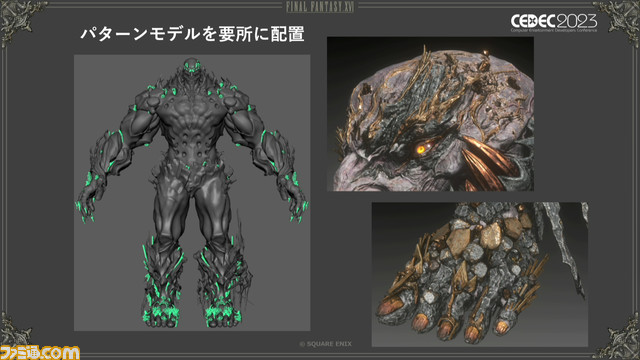This screenshot has height=360, width=640.
Task: Click the CEDEC 2023 logo
Action: click(554, 22)
